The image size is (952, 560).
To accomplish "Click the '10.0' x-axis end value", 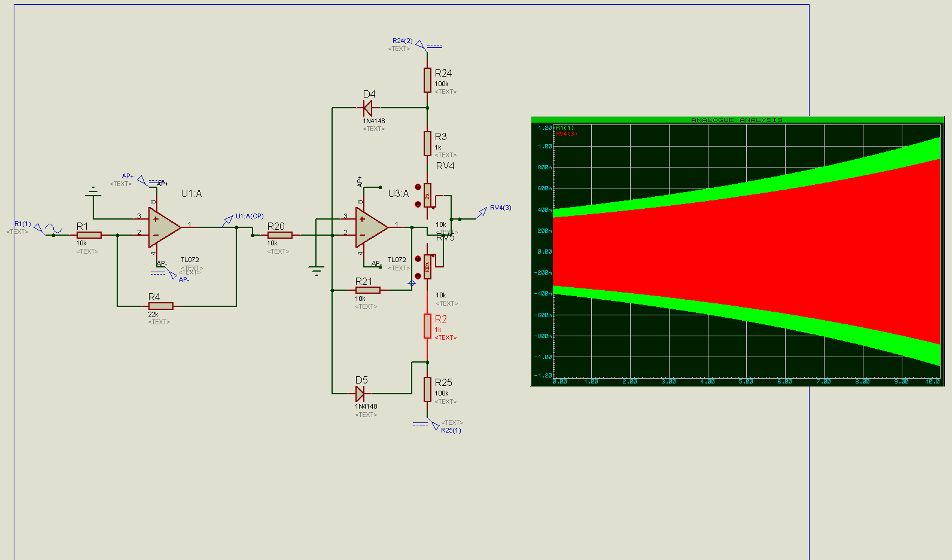I will (933, 382).
